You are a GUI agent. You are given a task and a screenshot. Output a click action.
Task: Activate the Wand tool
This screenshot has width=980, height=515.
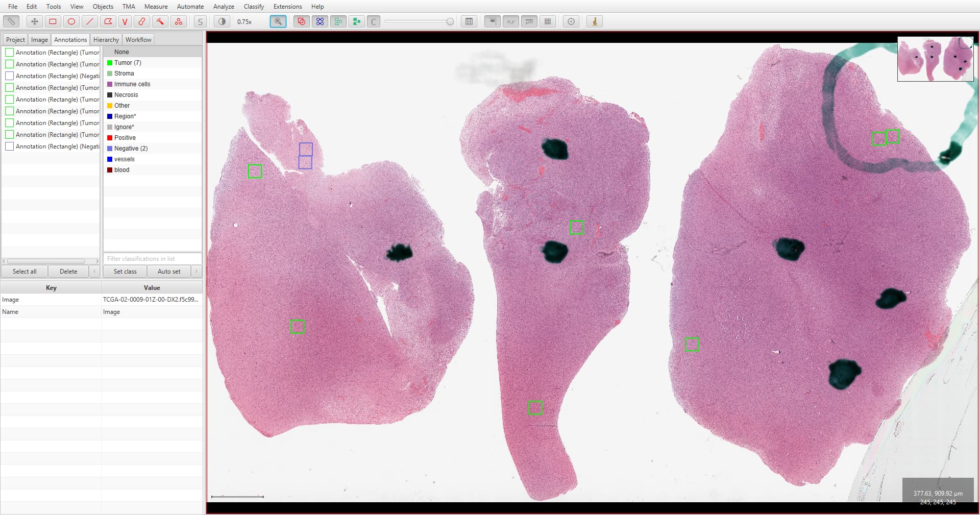tap(160, 21)
